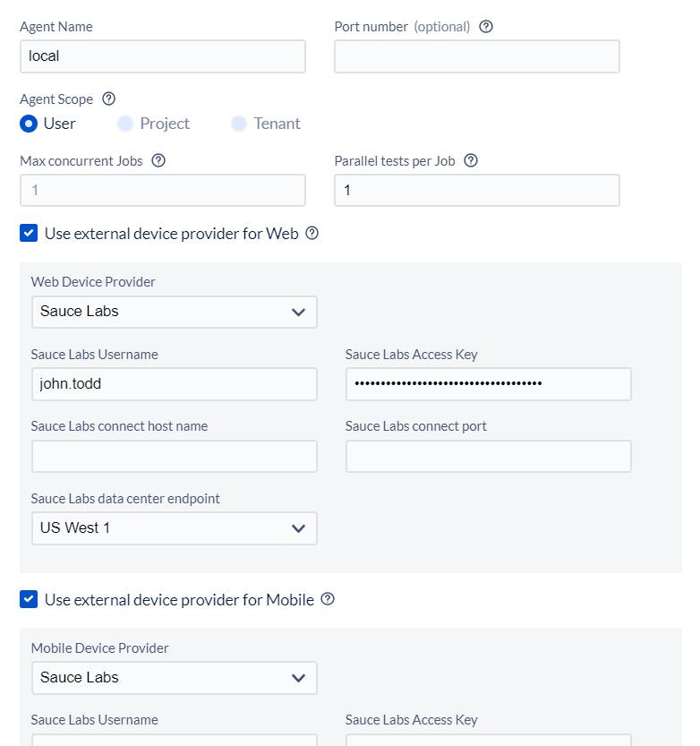Open help for external Web device provider
The height and width of the screenshot is (746, 700).
(312, 234)
